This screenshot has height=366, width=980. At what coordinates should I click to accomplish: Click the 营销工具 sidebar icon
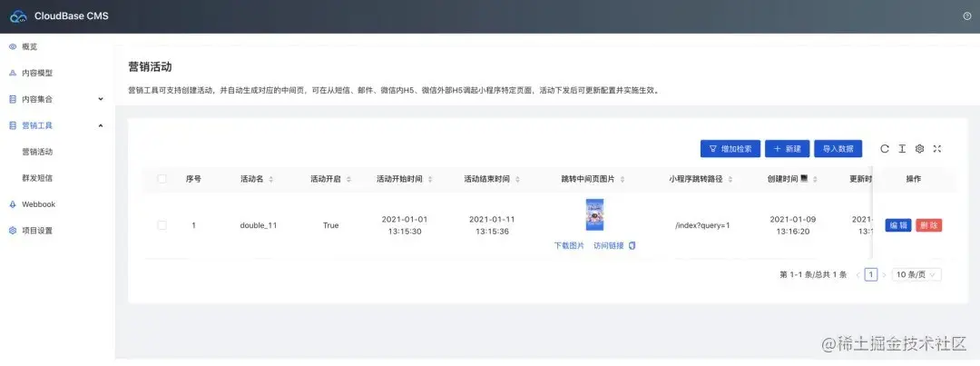tap(13, 125)
